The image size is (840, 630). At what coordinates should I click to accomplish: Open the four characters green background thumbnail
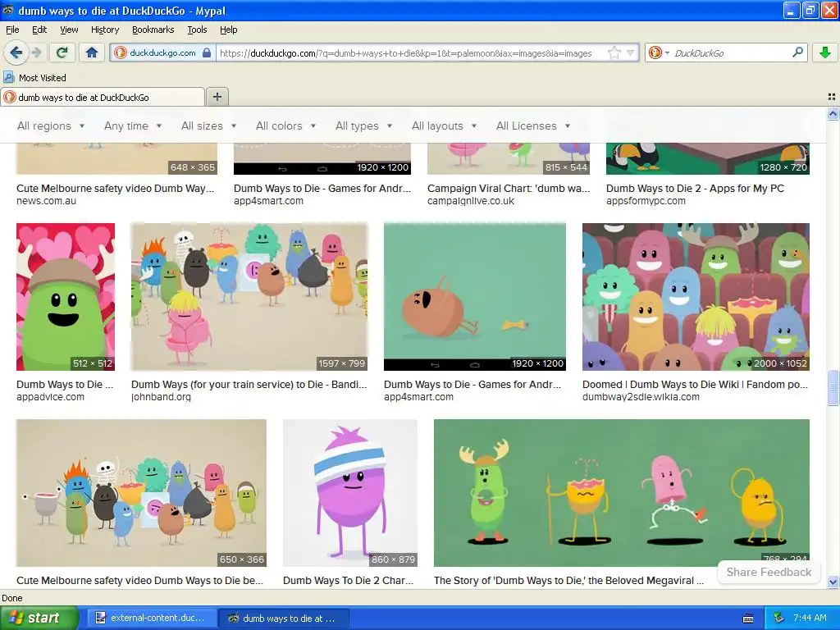coord(622,493)
